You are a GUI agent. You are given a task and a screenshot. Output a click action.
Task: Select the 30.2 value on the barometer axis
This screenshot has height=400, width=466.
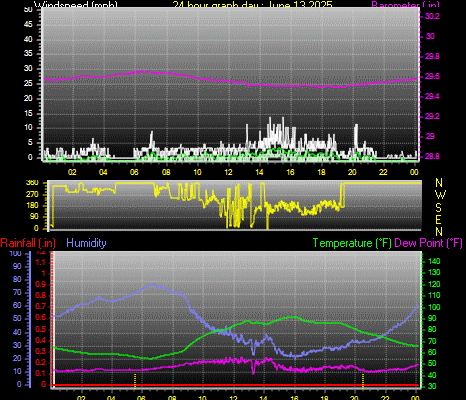click(432, 16)
